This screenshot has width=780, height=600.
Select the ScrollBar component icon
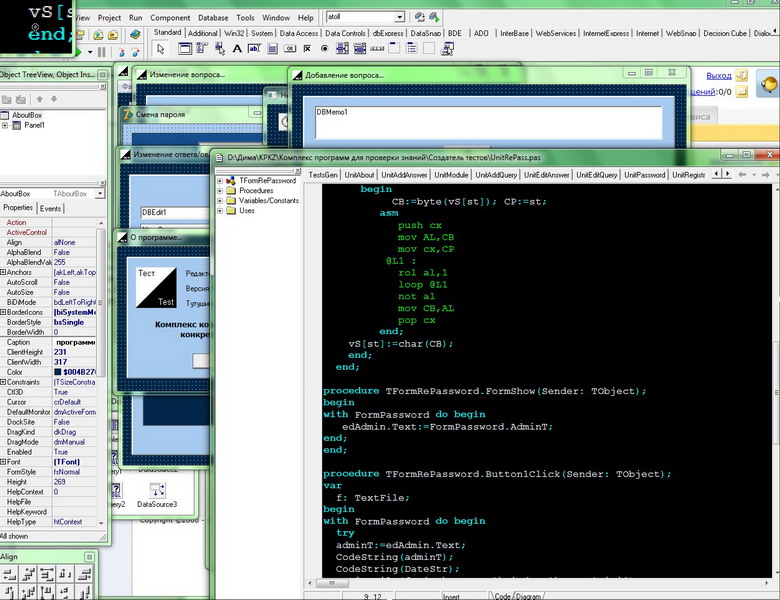(x=377, y=49)
